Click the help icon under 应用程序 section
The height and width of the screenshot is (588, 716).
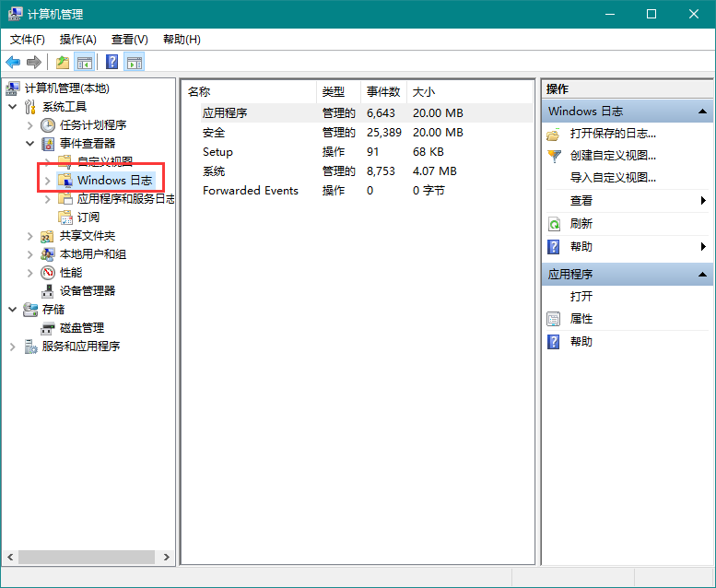[554, 342]
